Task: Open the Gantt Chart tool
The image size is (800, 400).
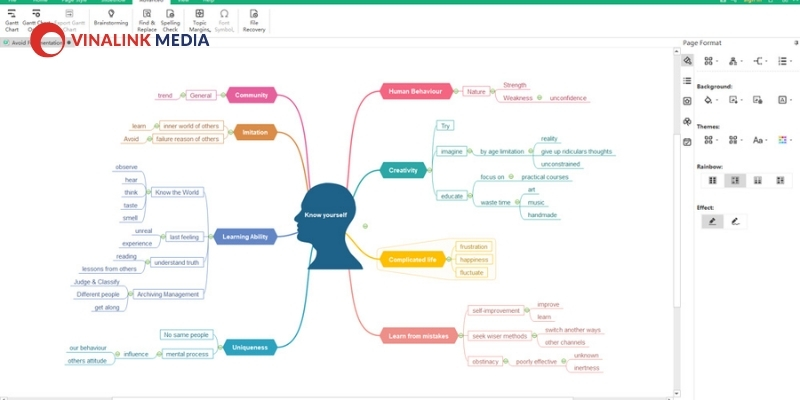Action: [x=11, y=20]
